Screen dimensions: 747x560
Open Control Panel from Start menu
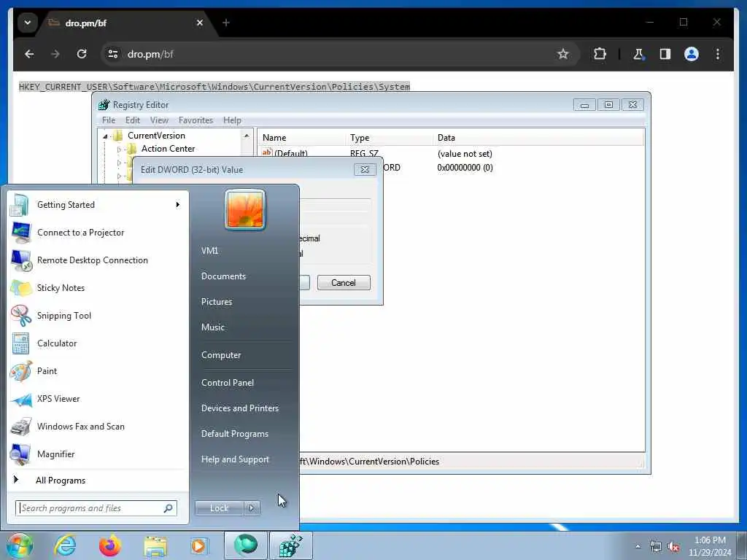pyautogui.click(x=228, y=383)
